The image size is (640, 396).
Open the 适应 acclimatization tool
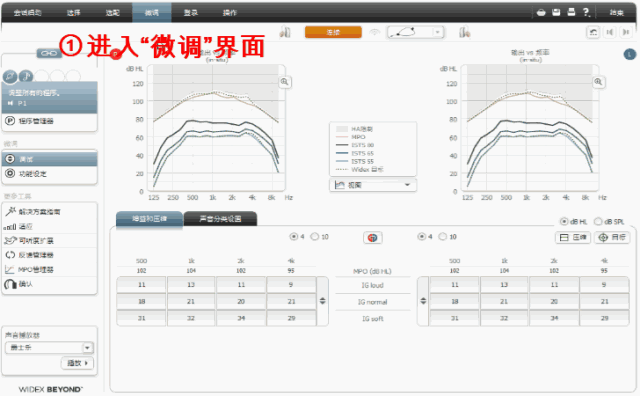49,226
